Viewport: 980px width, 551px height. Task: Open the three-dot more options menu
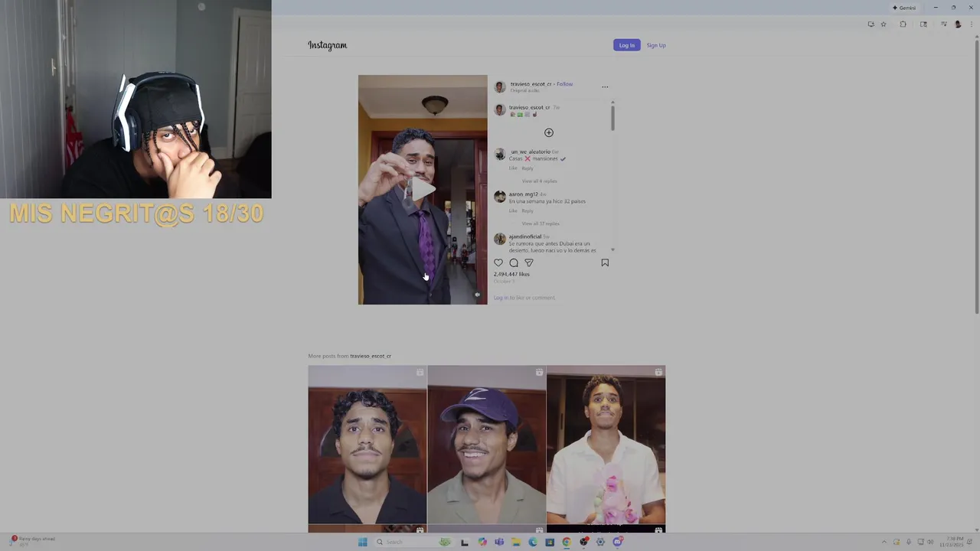pyautogui.click(x=605, y=86)
